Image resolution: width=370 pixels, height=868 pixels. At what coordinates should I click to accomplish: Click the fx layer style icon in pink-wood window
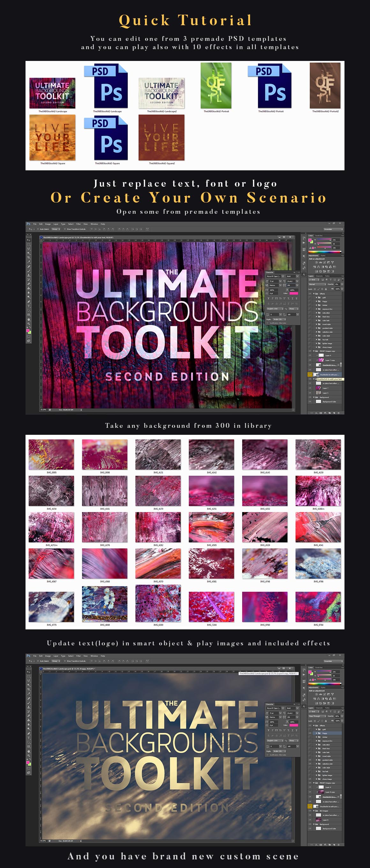coord(316,413)
